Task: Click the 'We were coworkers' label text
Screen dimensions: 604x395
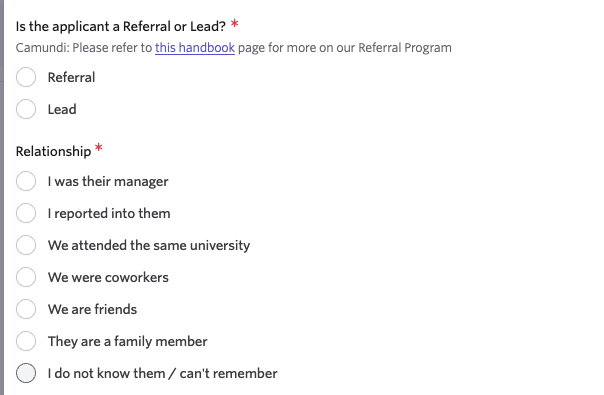Action: [108, 277]
